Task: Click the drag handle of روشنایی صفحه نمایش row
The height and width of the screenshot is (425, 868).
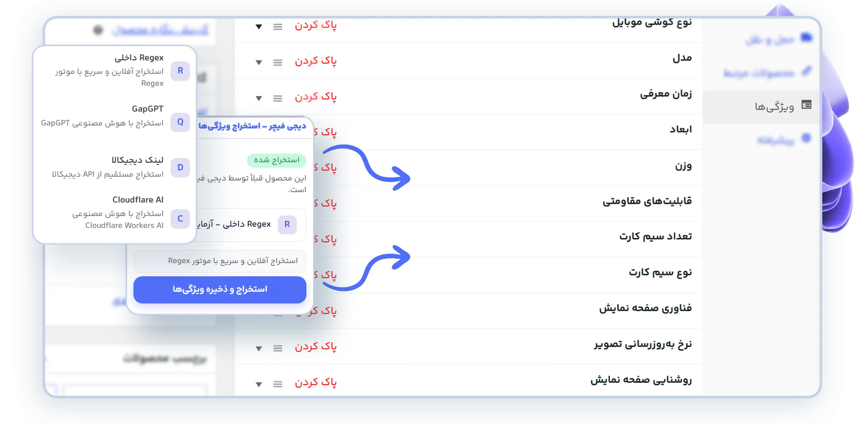Action: coord(278,384)
